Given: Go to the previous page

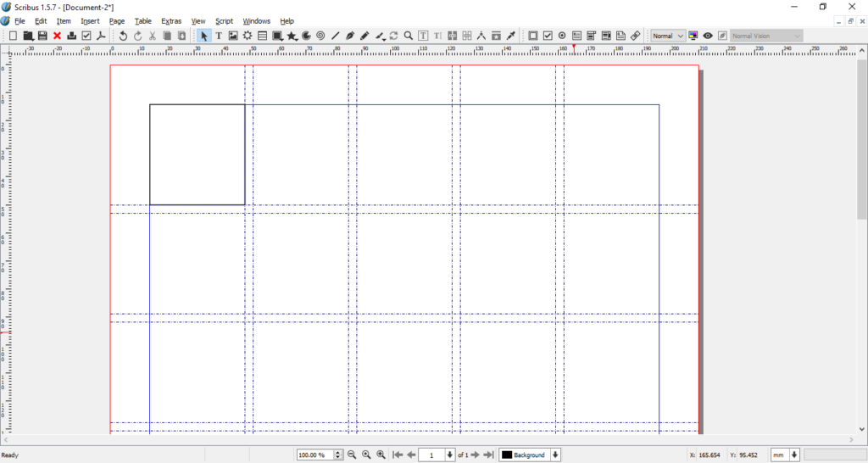Looking at the screenshot, I should [411, 455].
